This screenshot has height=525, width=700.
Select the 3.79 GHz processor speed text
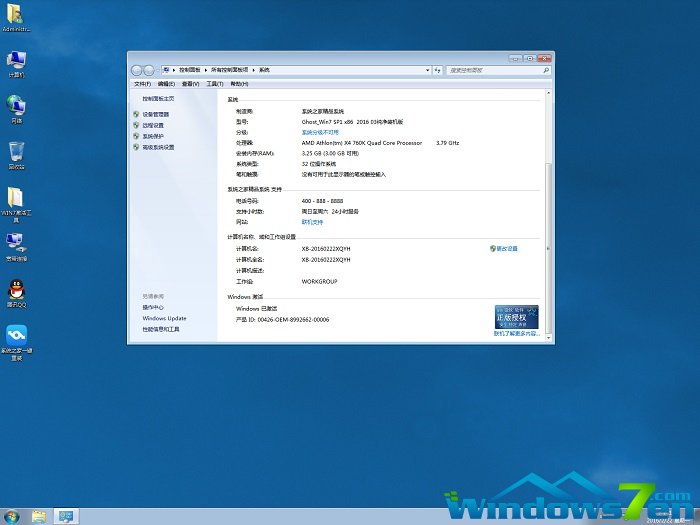coord(447,143)
